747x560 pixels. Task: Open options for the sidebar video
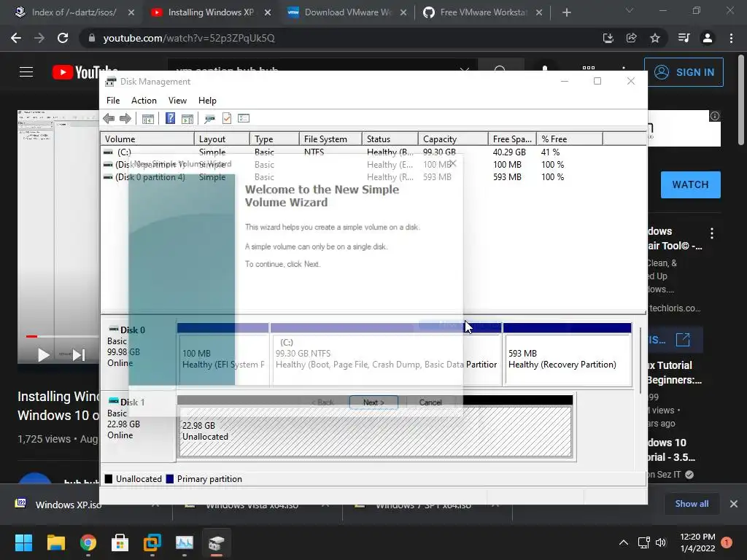point(712,233)
